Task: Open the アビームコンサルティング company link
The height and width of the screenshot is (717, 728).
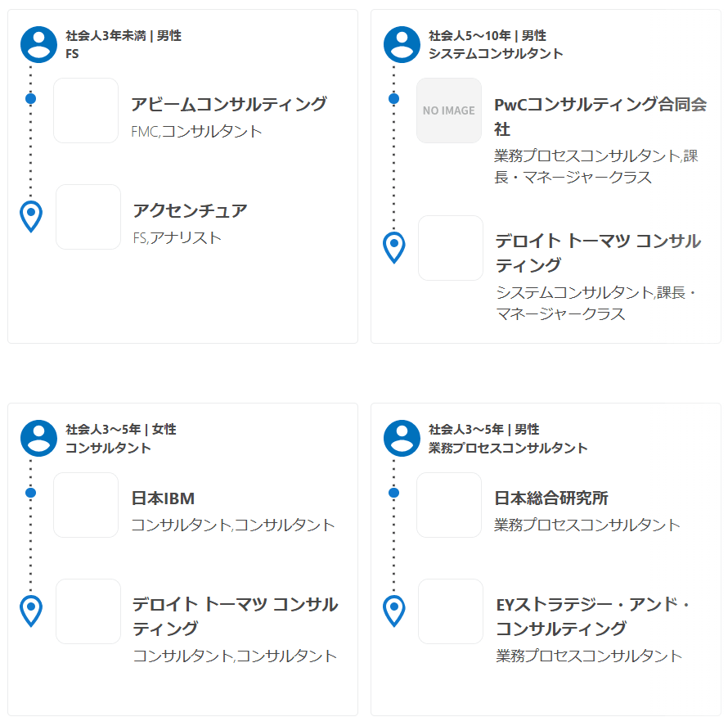Action: (x=228, y=104)
